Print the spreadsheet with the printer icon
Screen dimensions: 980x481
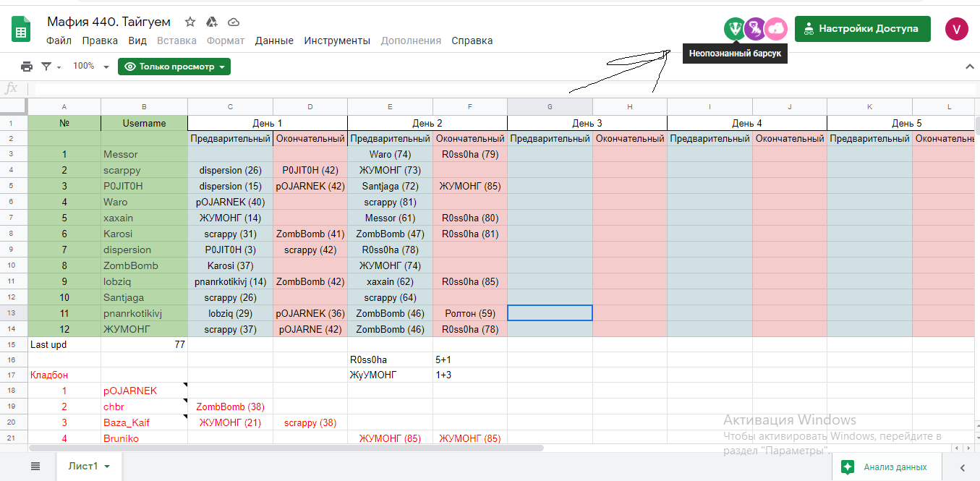click(x=27, y=67)
